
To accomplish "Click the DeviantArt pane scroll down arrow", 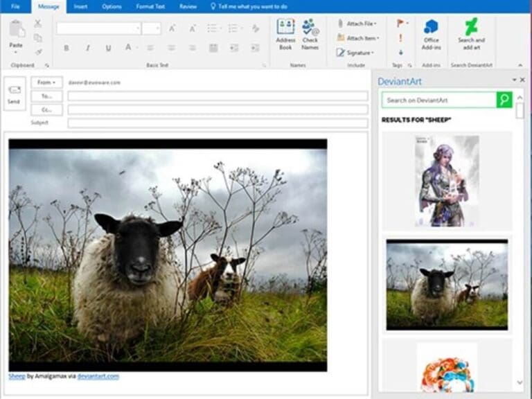I will [x=520, y=382].
